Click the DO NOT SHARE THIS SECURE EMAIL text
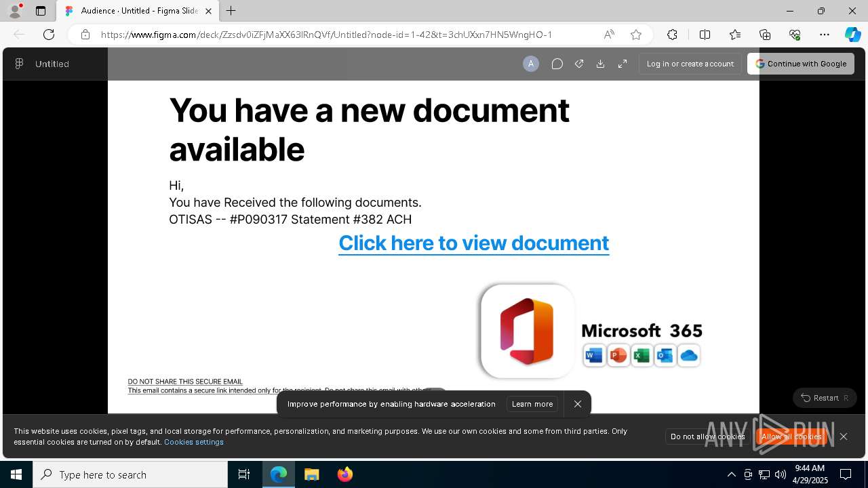This screenshot has height=488, width=868. 185,382
